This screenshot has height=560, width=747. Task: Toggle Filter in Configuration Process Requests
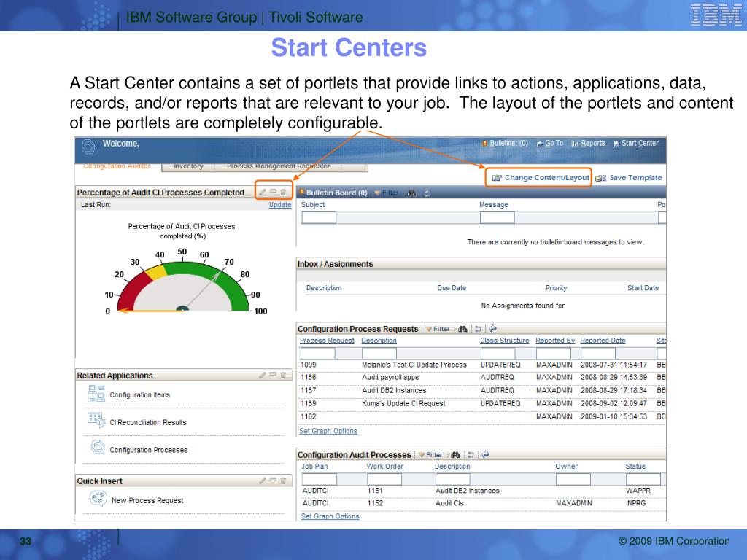click(438, 329)
